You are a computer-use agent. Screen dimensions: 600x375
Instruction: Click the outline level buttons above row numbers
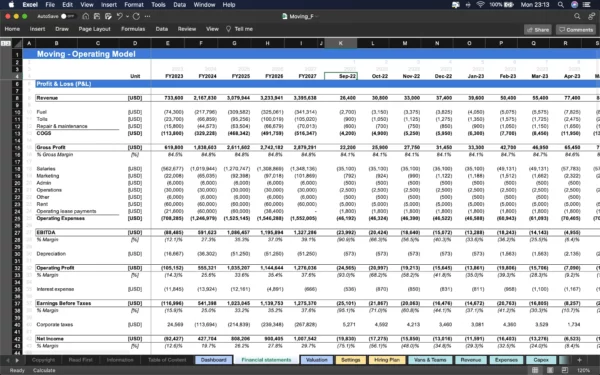[x=6, y=43]
